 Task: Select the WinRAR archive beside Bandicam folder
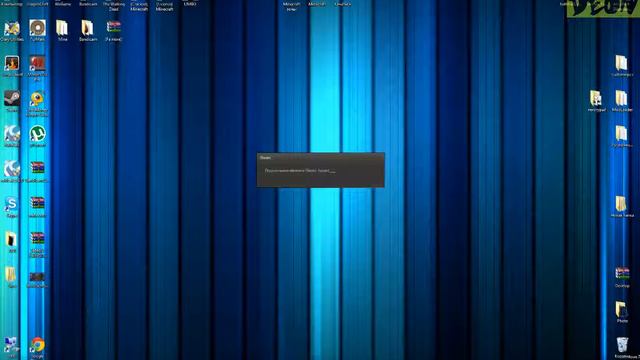coord(113,30)
